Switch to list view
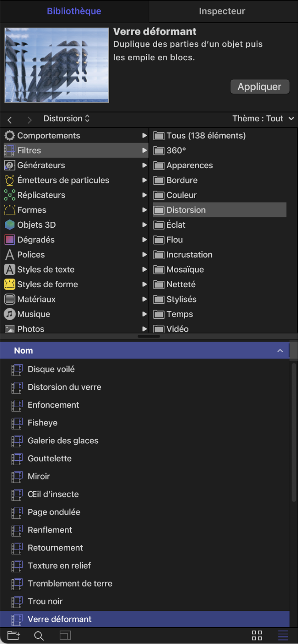 click(x=283, y=636)
